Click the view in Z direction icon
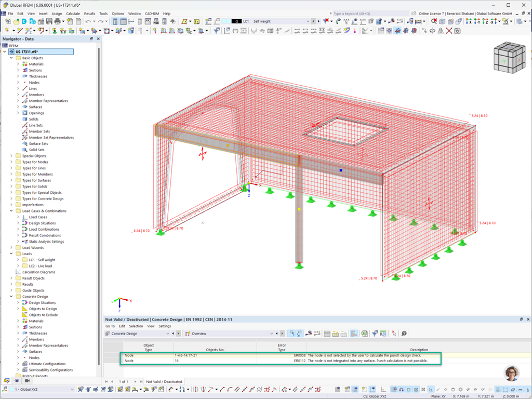This screenshot has height=399, width=532. pyautogui.click(x=485, y=21)
